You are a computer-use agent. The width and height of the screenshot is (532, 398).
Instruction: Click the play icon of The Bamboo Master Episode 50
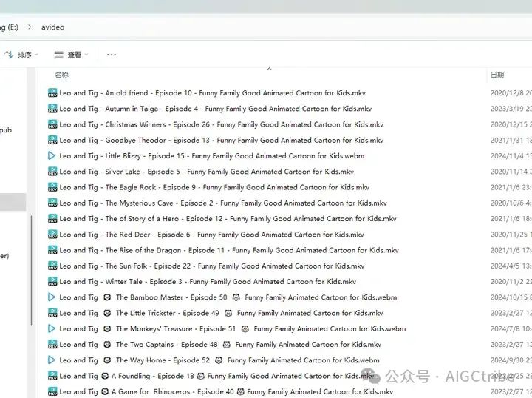(51, 297)
